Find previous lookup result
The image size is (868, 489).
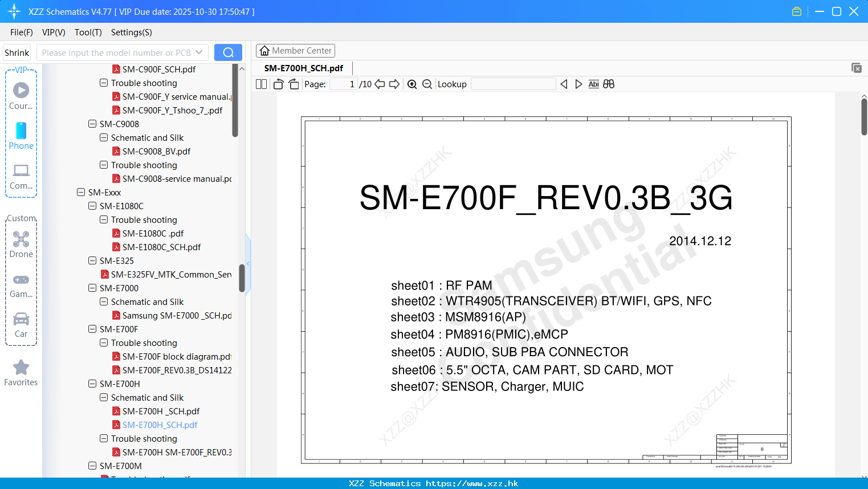pos(564,84)
